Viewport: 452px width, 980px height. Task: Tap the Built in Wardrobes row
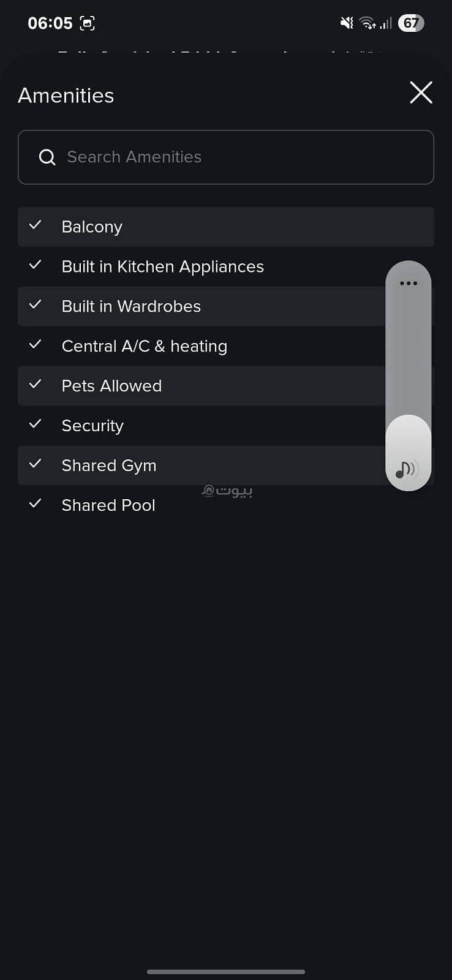pos(226,306)
